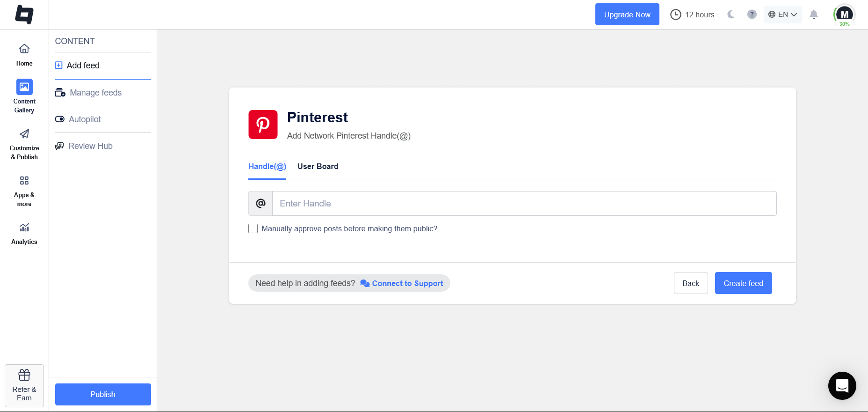Click the Manage feeds icon
The image size is (868, 412).
[60, 93]
